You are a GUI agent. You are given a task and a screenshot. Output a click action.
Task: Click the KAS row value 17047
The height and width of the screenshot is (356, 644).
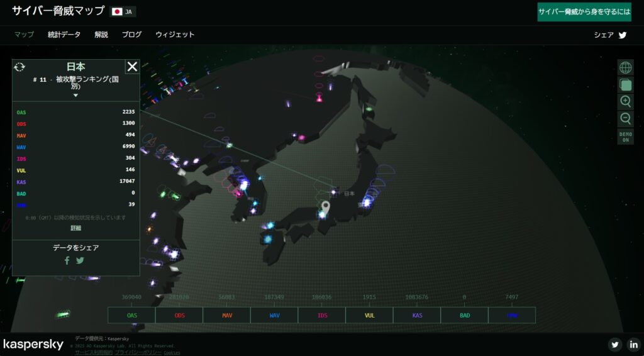coord(127,181)
